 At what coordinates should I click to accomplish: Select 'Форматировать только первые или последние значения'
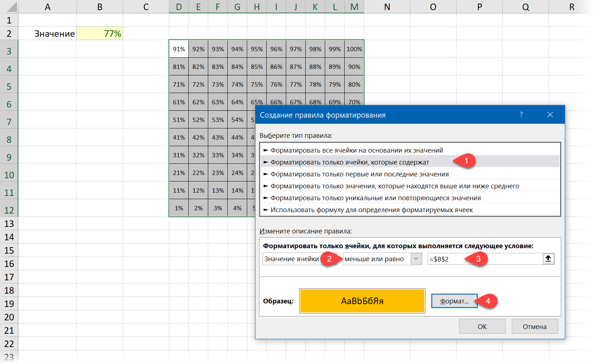click(x=410, y=174)
